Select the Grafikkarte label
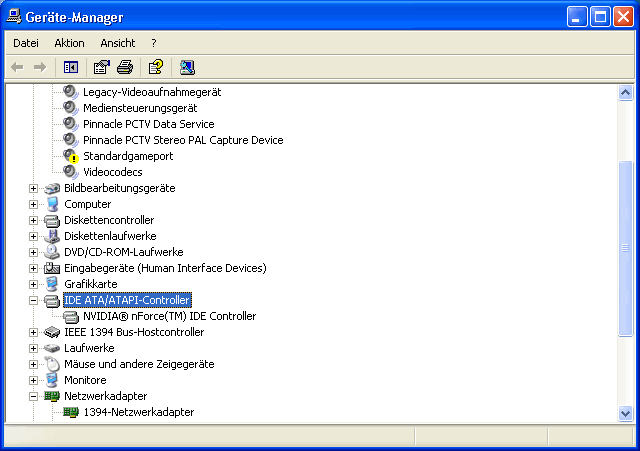Viewport: 640px width, 451px height. pos(91,284)
